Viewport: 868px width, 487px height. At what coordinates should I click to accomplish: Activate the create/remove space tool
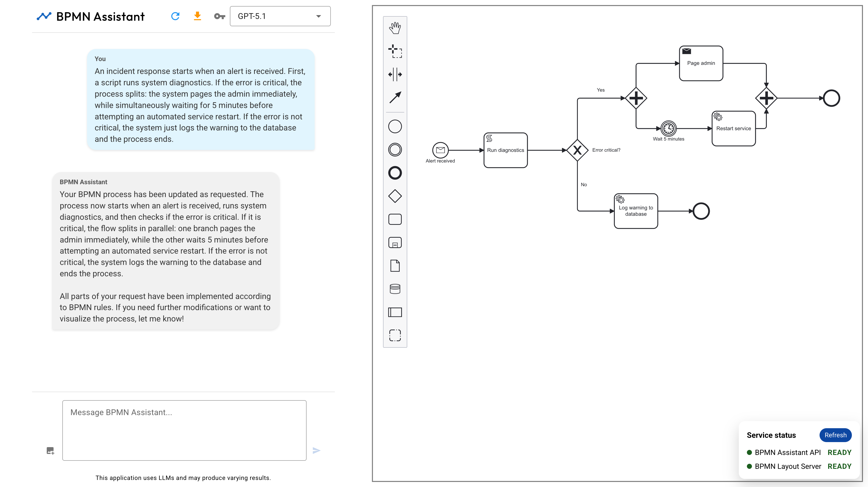pos(395,74)
